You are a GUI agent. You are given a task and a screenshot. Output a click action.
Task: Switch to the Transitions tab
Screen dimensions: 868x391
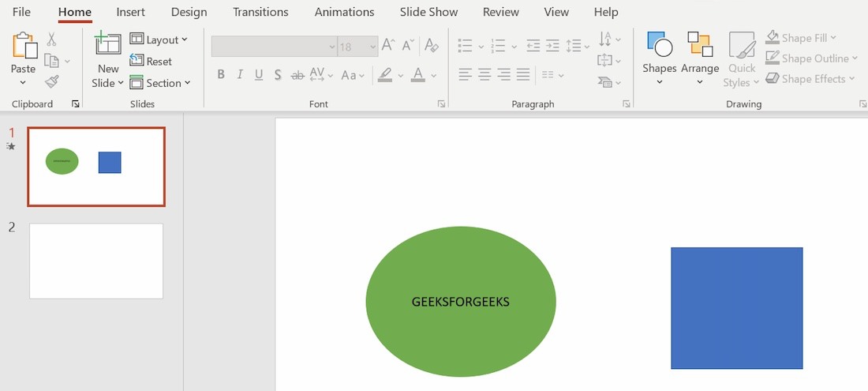click(x=260, y=12)
